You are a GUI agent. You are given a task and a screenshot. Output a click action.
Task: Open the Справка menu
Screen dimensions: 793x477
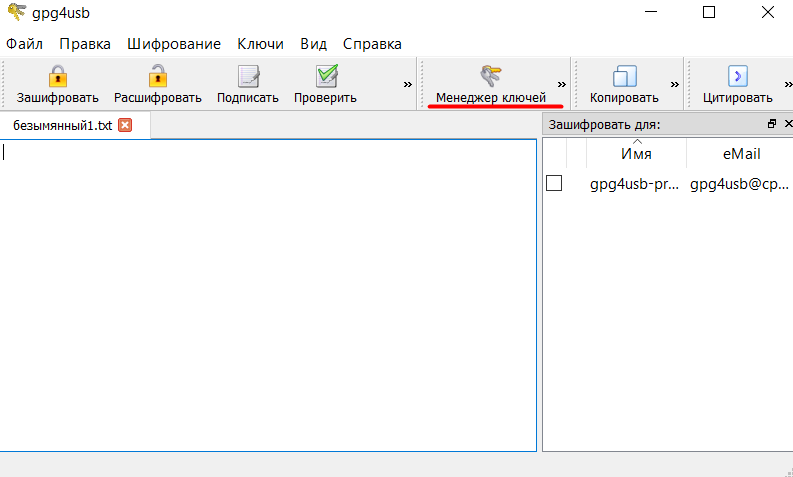click(x=372, y=44)
